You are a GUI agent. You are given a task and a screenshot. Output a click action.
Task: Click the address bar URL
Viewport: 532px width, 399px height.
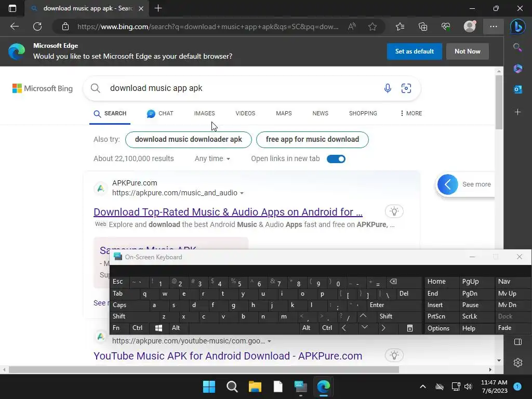[x=208, y=26]
